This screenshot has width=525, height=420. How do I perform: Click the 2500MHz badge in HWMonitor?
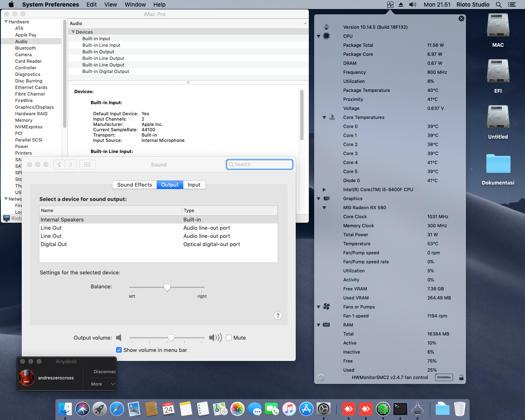[x=444, y=377]
